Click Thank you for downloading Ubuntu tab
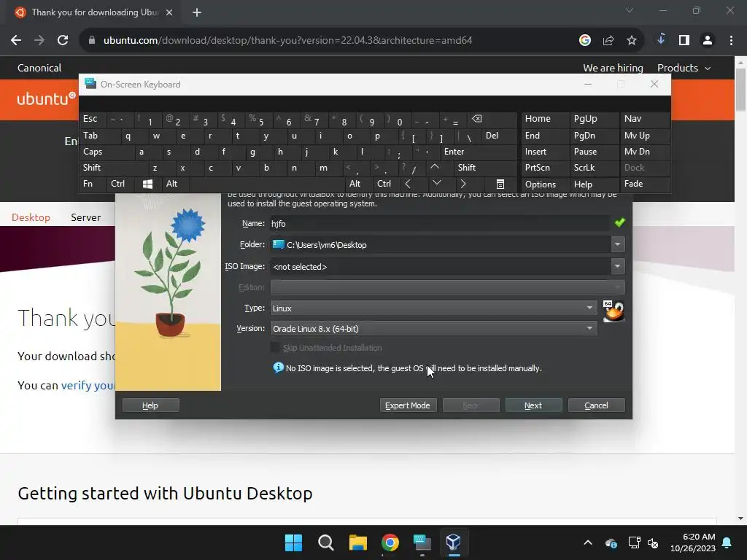The width and height of the screenshot is (747, 560). click(94, 12)
